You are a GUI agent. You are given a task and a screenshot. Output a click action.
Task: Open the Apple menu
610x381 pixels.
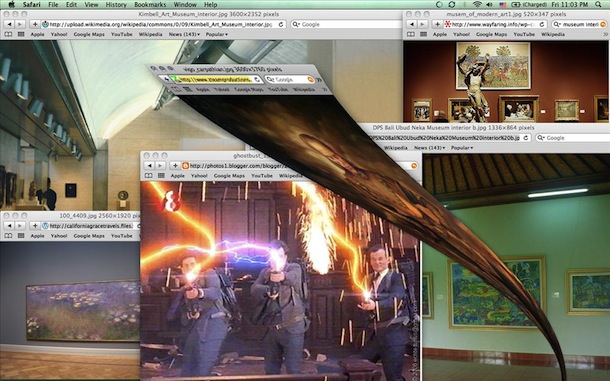pos(11,5)
